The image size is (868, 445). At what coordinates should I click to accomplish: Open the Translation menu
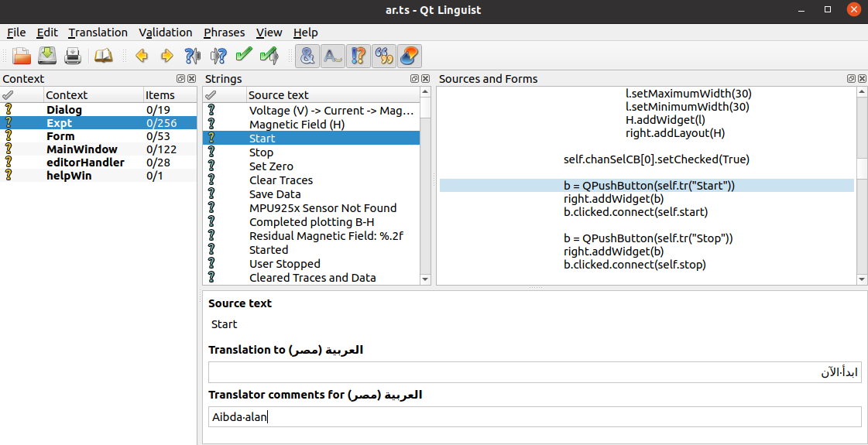point(98,33)
